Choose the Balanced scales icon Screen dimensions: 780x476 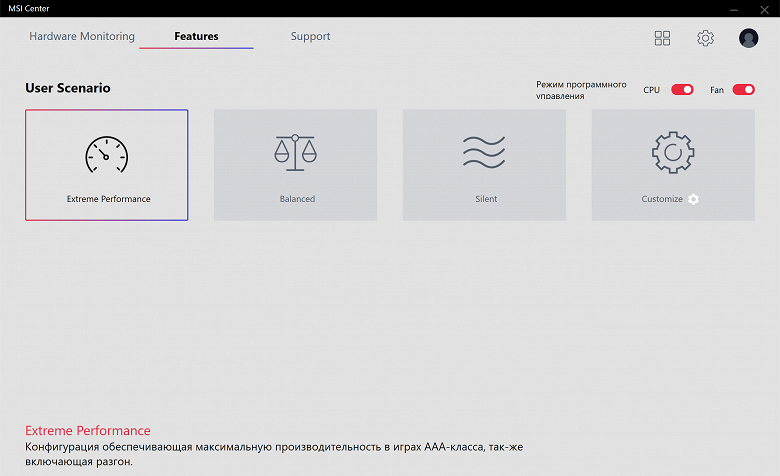tap(295, 152)
